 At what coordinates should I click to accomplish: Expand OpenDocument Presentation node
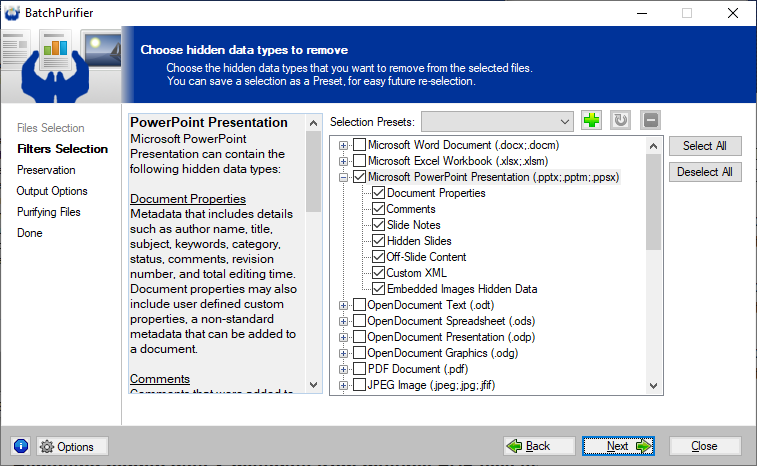tap(343, 337)
